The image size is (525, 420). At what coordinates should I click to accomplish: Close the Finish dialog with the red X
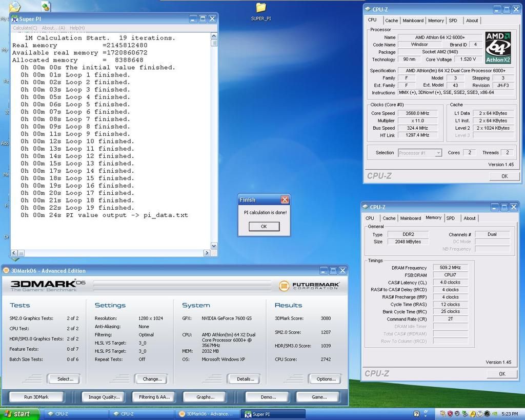[285, 199]
